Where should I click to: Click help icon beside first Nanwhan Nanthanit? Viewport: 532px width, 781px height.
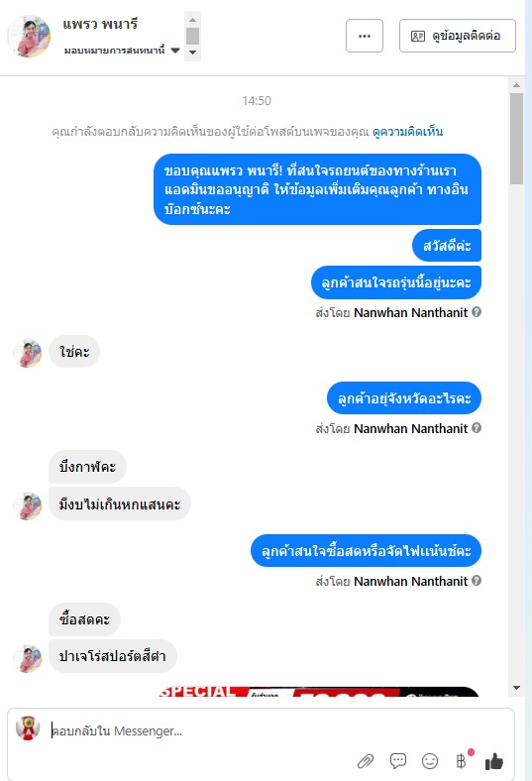pyautogui.click(x=477, y=312)
